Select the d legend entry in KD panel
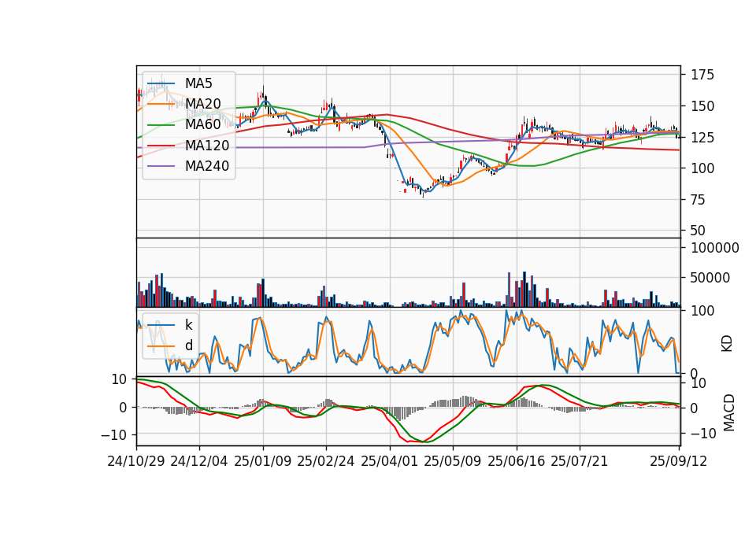Viewport: 756px width, 543px height. (189, 345)
